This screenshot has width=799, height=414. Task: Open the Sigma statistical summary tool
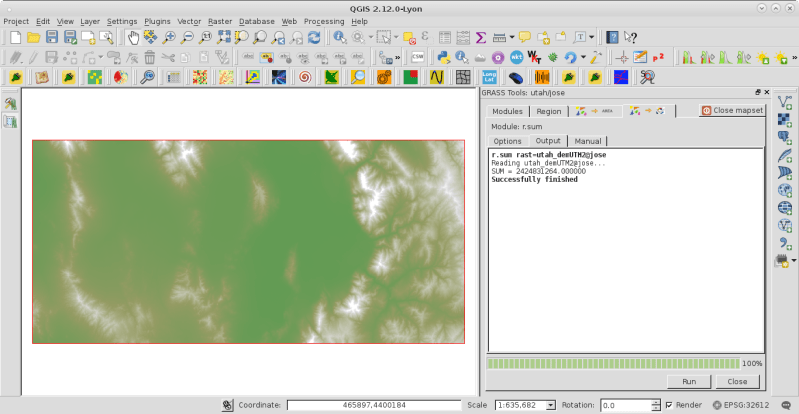481,37
